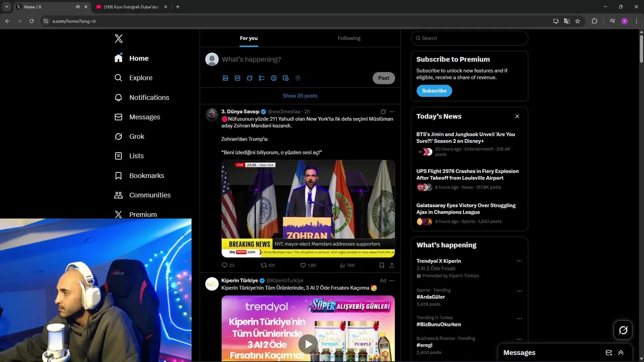Click the Subscribe button for Premium
Viewport: 644px width, 362px height.
(x=434, y=91)
